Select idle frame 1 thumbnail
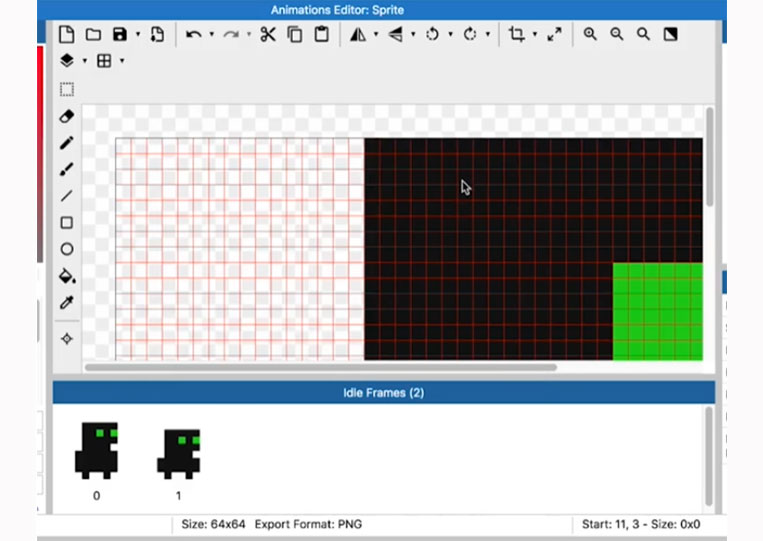Viewport: 763px width, 541px height. pyautogui.click(x=179, y=454)
